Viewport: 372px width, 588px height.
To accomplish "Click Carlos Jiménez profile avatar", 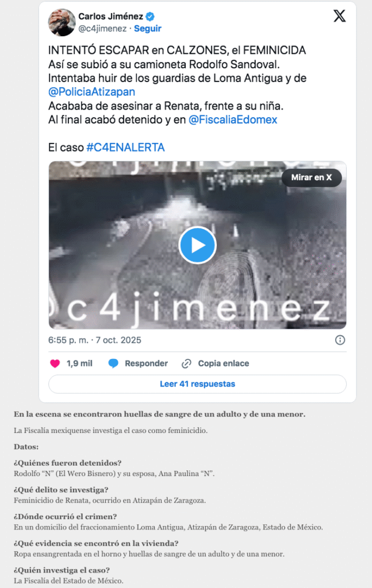I will pos(62,22).
